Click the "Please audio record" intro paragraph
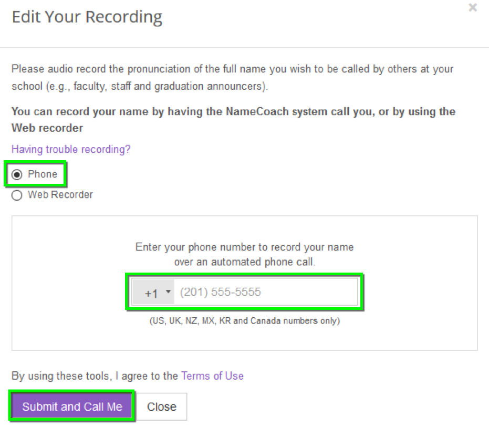 click(232, 69)
